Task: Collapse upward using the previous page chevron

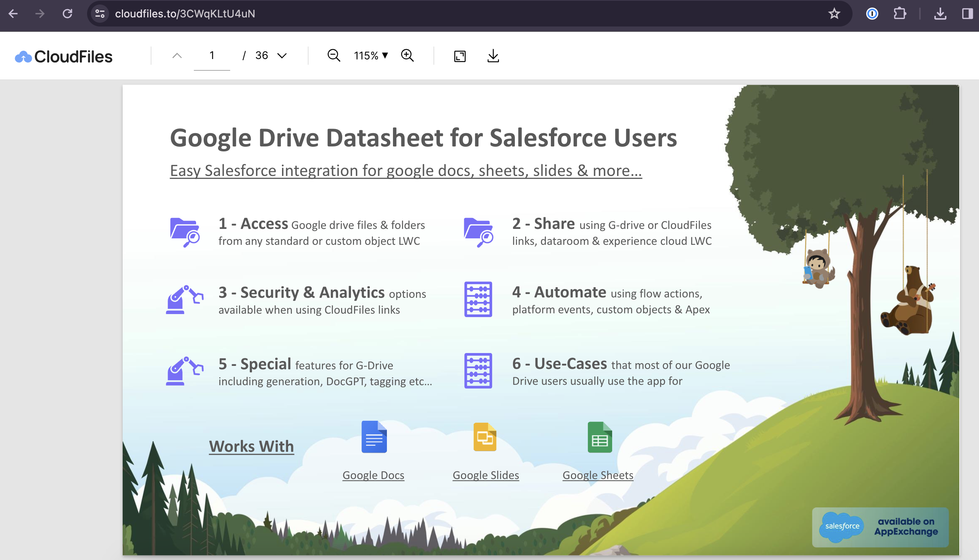Action: pos(177,55)
